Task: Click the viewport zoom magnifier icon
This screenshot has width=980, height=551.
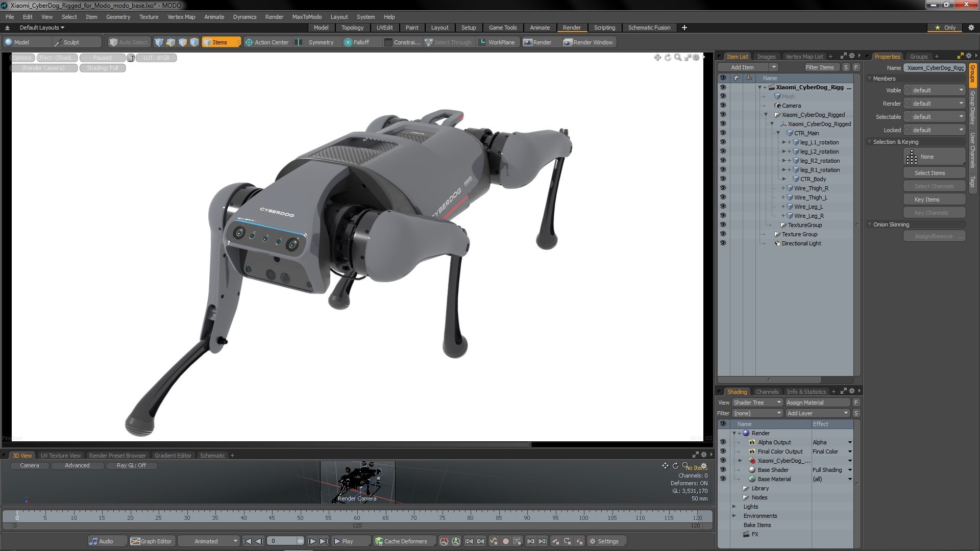Action: [x=677, y=57]
